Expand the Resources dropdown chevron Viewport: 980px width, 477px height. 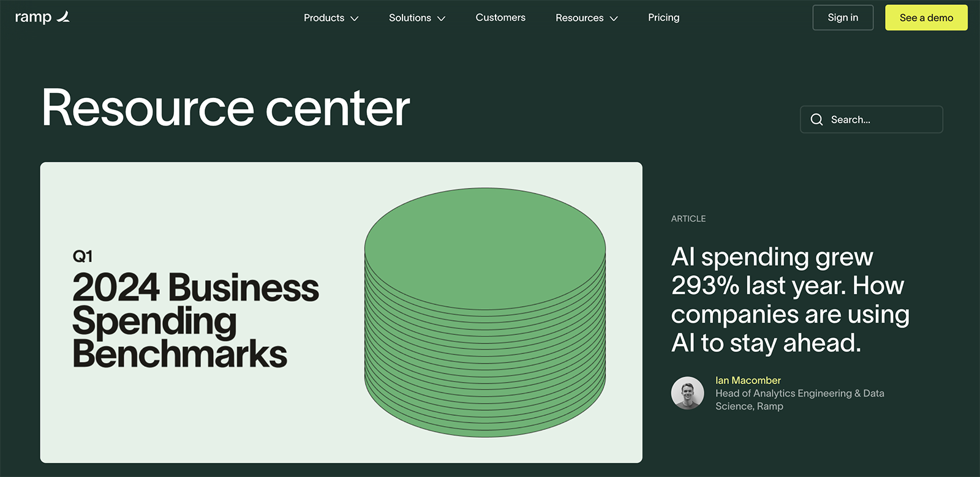click(614, 18)
